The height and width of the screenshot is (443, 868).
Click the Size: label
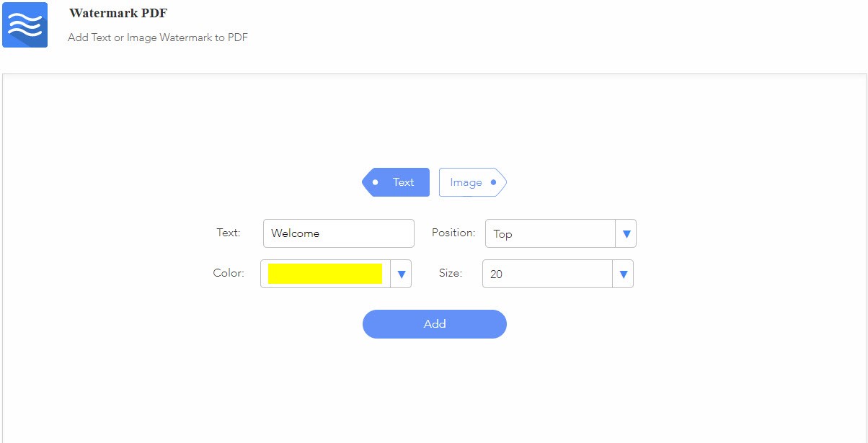coord(451,273)
